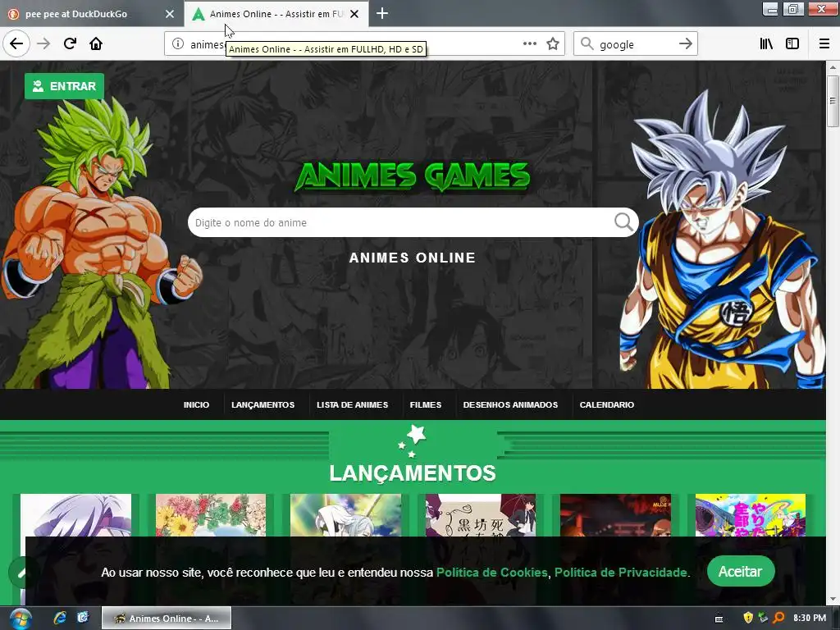Screen dimensions: 840x630
Task: Click the scrollbar down arrow
Action: point(832,600)
